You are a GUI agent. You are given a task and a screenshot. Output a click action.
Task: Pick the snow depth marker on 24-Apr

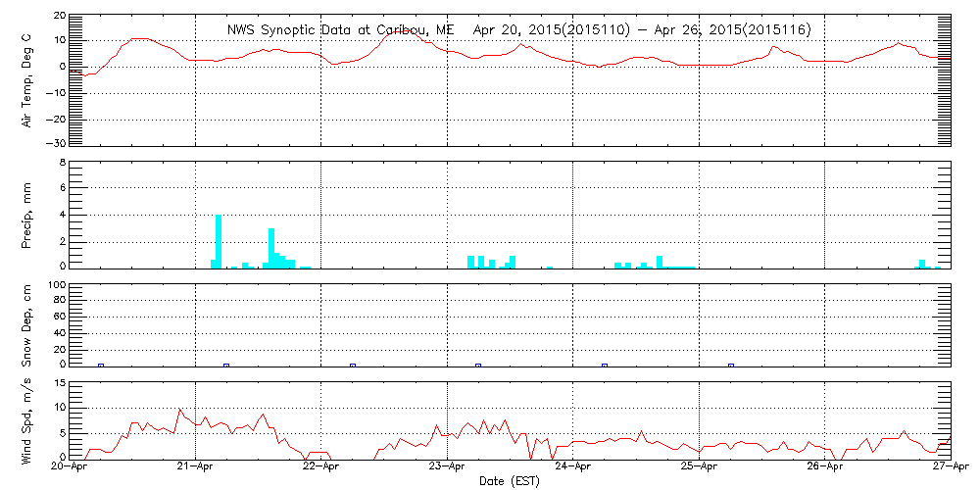tap(605, 365)
